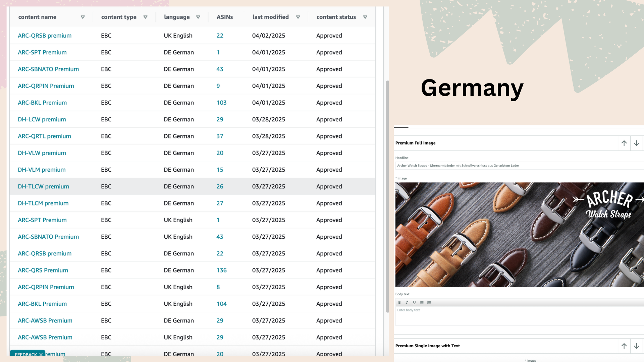
Task: Open ARC-QRS Premium content link
Action: click(x=43, y=270)
